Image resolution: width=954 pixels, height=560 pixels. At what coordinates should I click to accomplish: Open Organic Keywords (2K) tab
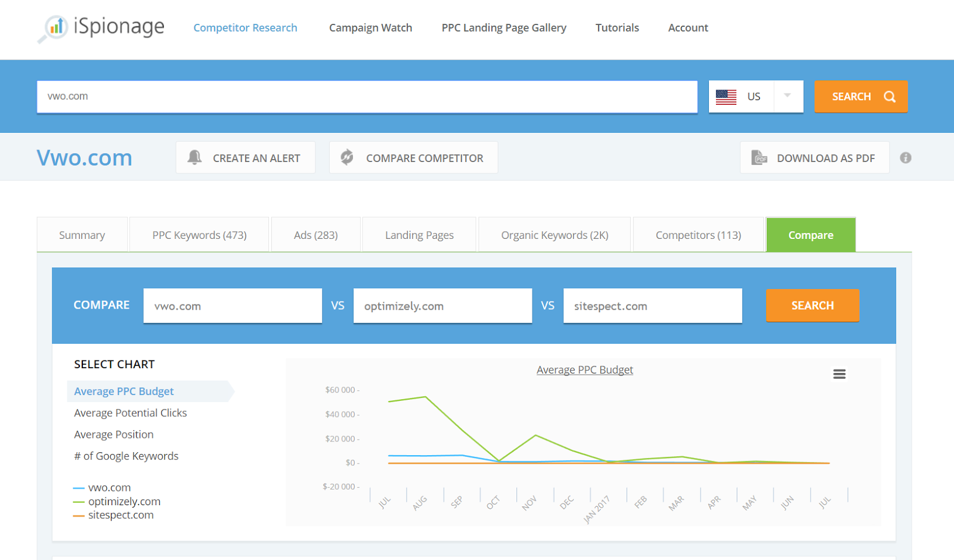(x=555, y=235)
